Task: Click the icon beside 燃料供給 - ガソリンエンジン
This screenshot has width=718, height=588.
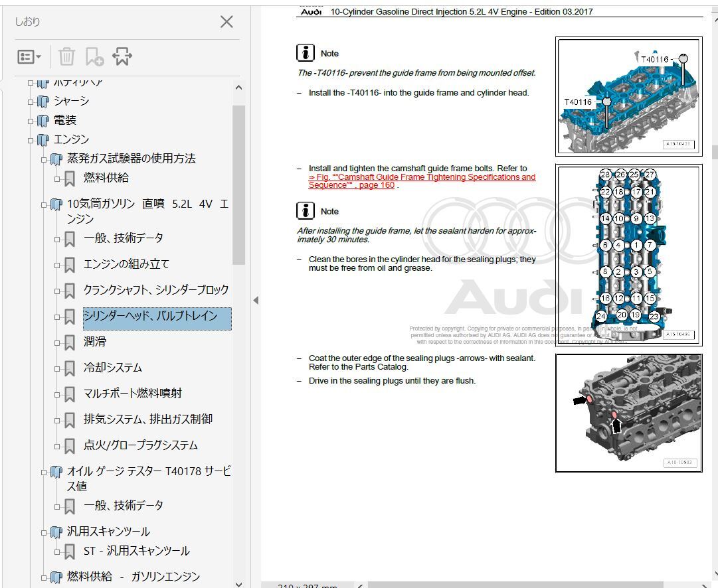Action: (56, 577)
